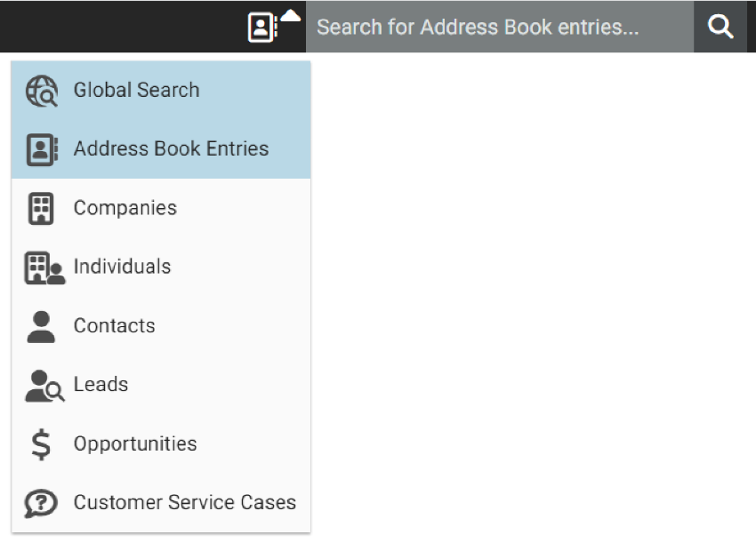Click the Leads person-with-magnifier icon
The image size is (756, 551).
(x=44, y=385)
